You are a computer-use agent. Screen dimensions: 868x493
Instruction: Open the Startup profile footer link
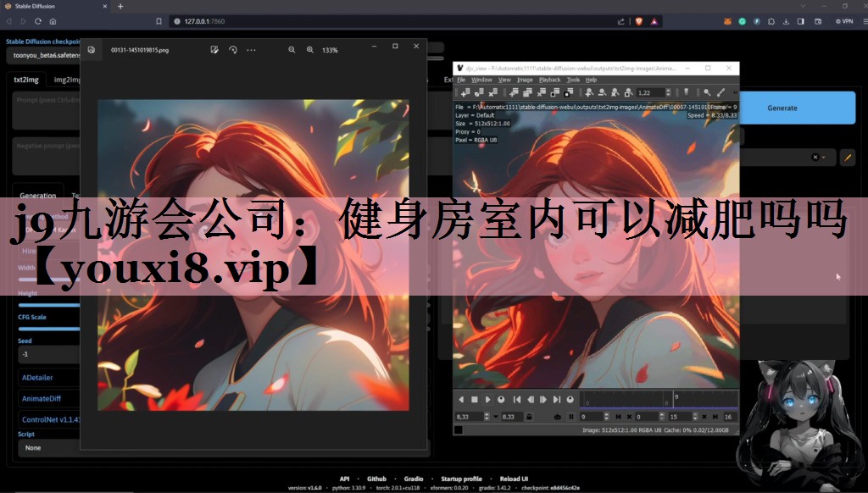(461, 479)
